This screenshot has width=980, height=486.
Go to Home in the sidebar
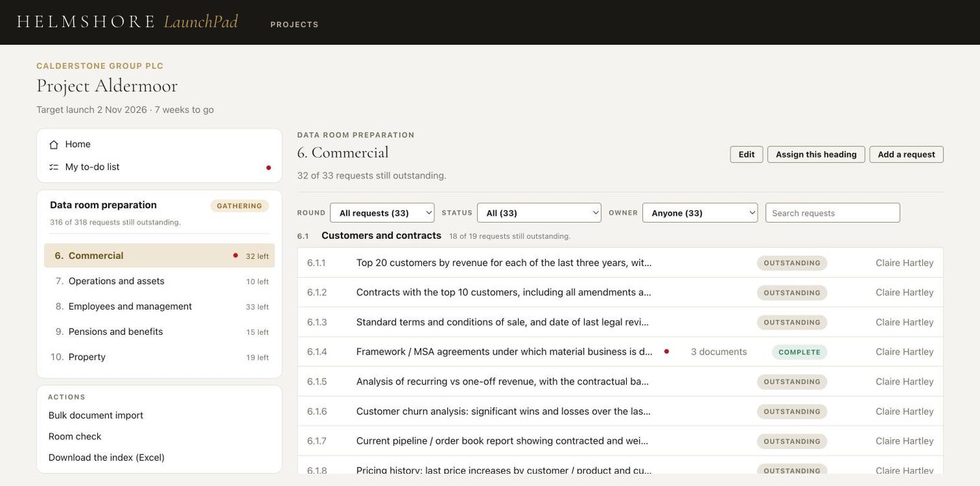159,144
